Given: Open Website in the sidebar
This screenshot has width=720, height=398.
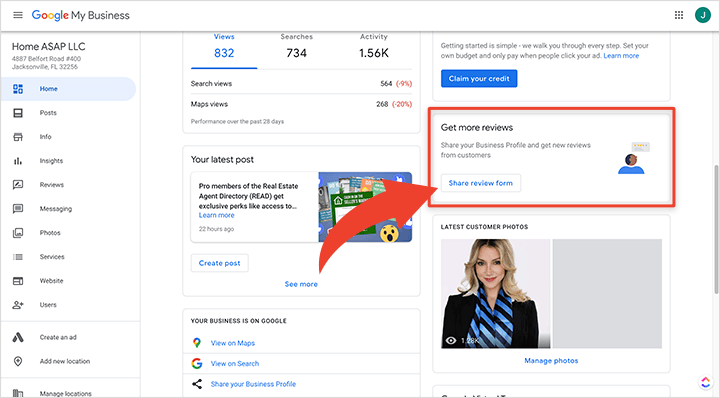Looking at the screenshot, I should click(51, 281).
